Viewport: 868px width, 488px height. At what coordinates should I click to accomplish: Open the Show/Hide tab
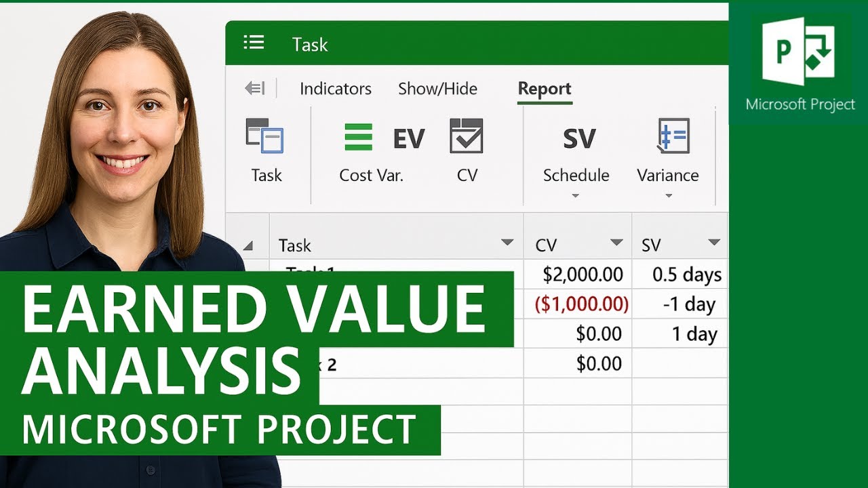click(x=437, y=89)
